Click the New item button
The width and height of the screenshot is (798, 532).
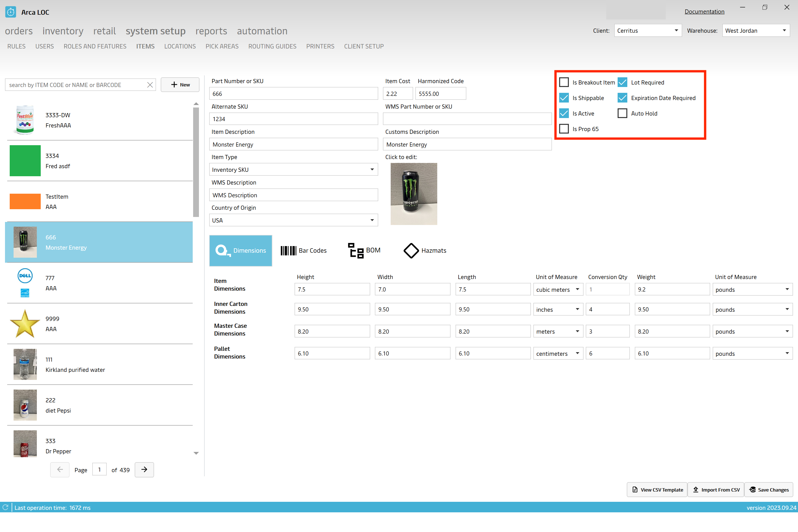pos(180,85)
